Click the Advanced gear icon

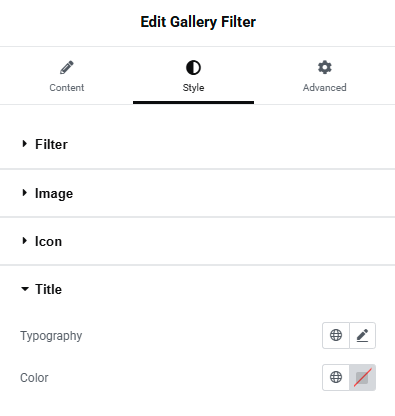click(325, 68)
